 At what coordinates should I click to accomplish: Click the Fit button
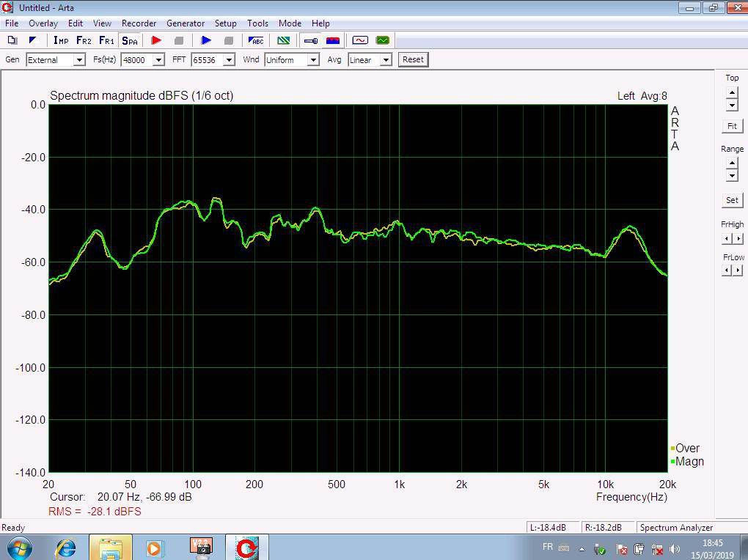point(733,126)
